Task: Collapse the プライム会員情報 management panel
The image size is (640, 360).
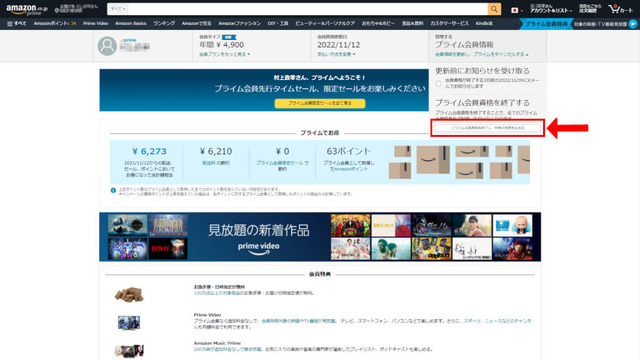Action: tap(482, 54)
